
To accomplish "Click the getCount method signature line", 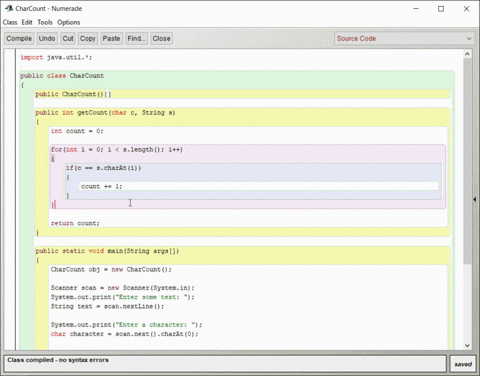I will click(x=105, y=113).
